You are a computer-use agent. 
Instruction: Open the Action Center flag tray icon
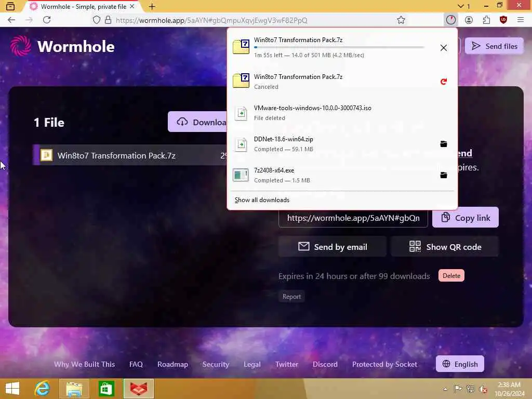[x=458, y=389]
